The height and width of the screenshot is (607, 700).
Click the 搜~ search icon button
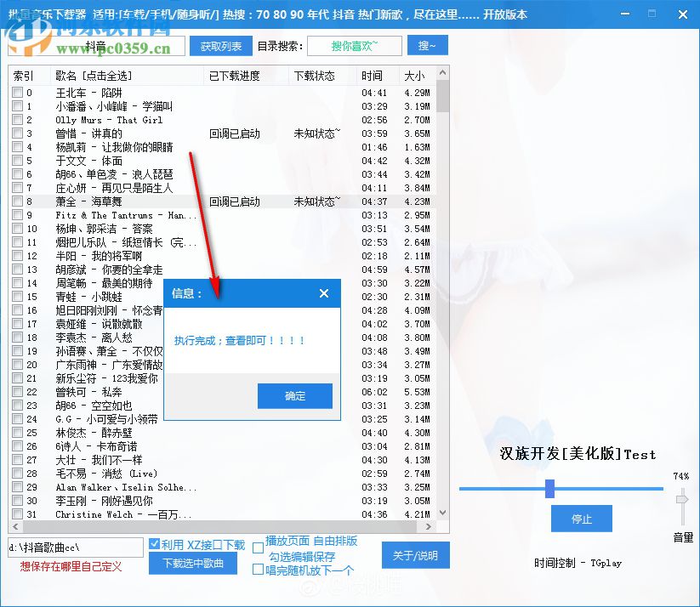[x=427, y=44]
